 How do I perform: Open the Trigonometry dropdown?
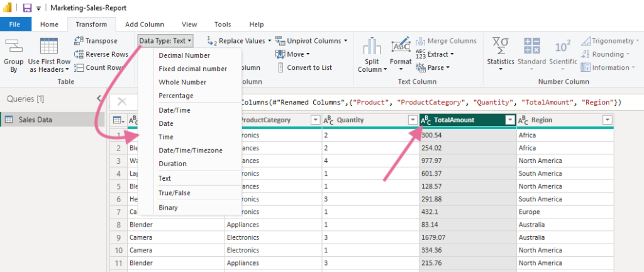coord(610,41)
